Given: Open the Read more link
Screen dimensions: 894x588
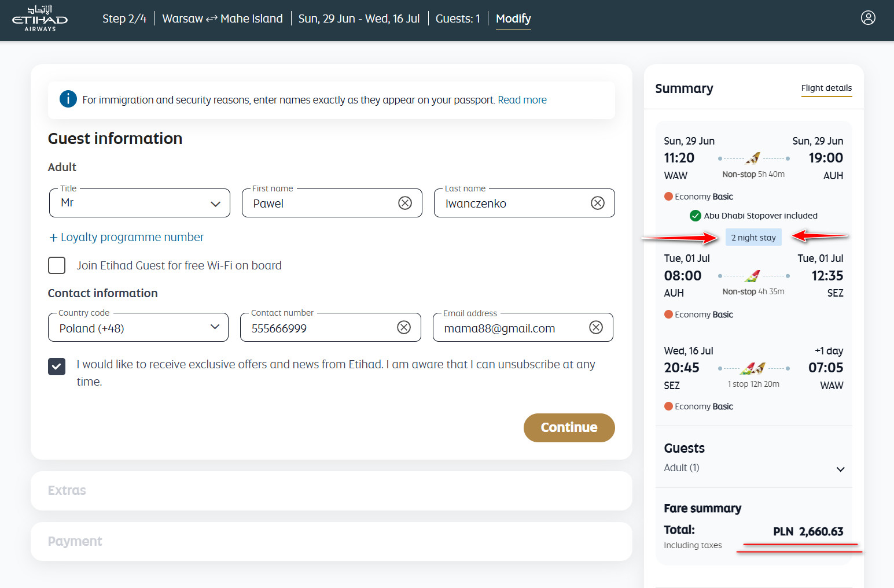Looking at the screenshot, I should coord(522,100).
